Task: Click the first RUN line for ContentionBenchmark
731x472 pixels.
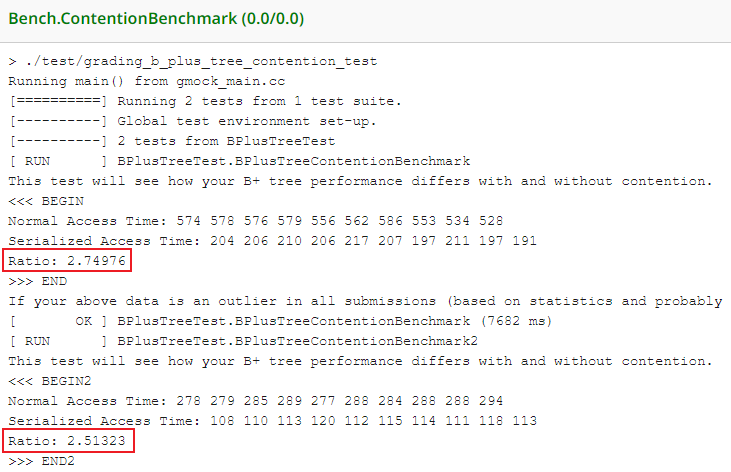Action: pos(238,161)
